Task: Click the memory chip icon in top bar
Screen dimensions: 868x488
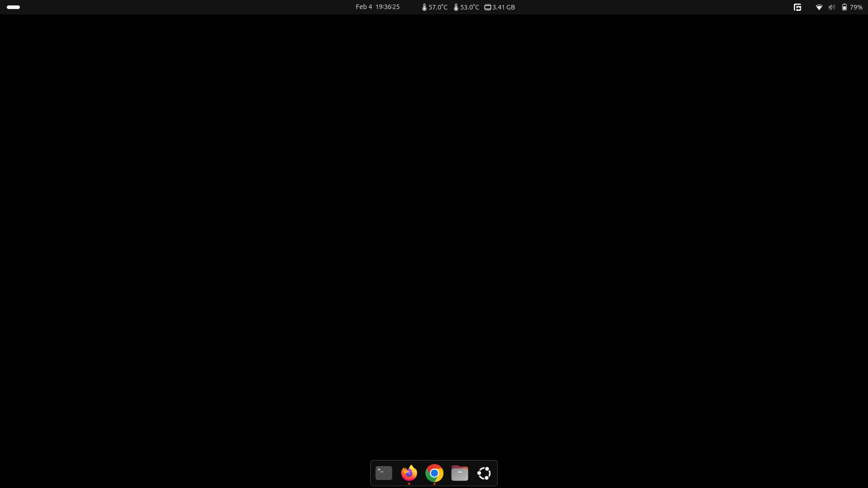Action: click(x=487, y=7)
